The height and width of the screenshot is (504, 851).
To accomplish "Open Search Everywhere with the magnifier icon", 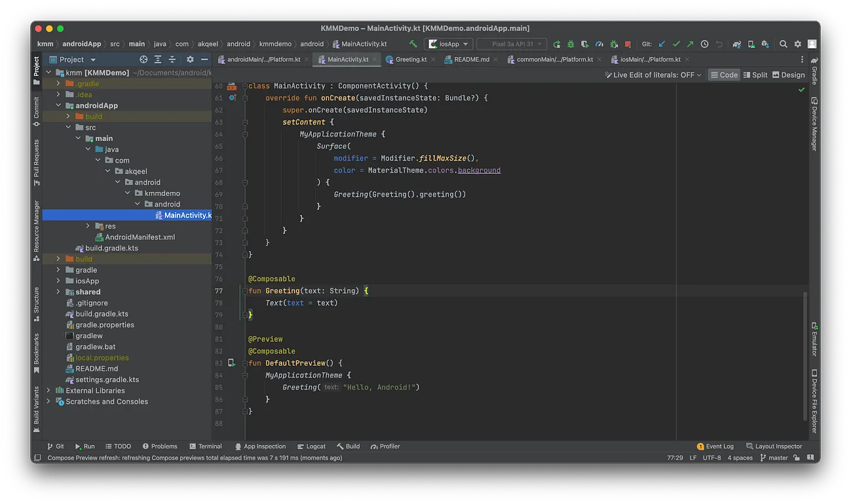I will (783, 44).
